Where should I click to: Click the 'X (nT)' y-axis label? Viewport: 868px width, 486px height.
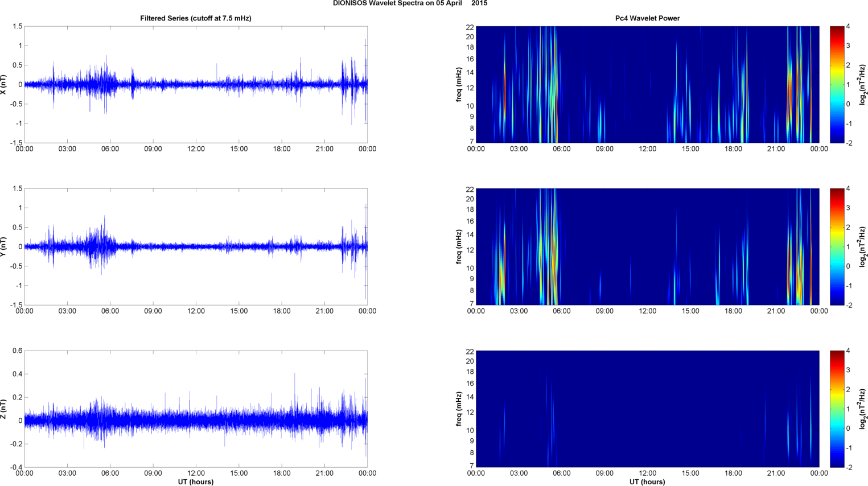(3, 84)
